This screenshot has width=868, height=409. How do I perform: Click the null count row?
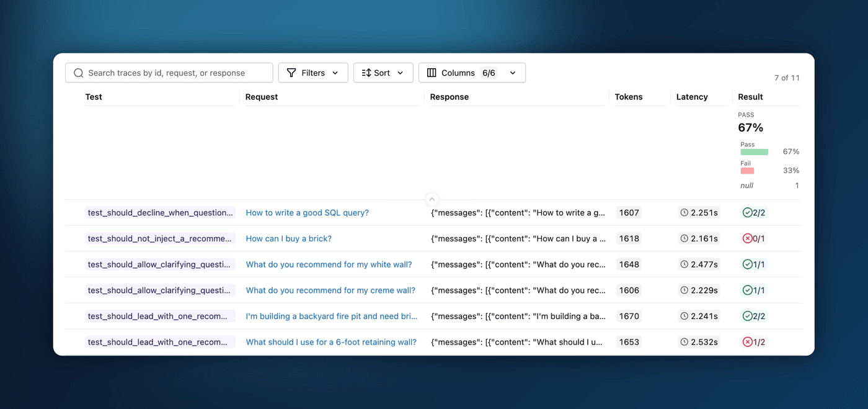769,186
